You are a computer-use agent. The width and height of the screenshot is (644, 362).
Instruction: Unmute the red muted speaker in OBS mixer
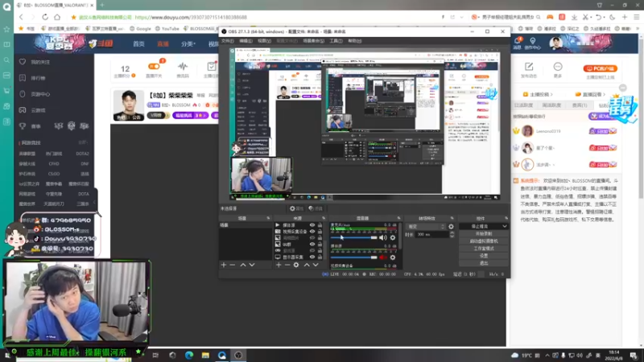pos(383,257)
